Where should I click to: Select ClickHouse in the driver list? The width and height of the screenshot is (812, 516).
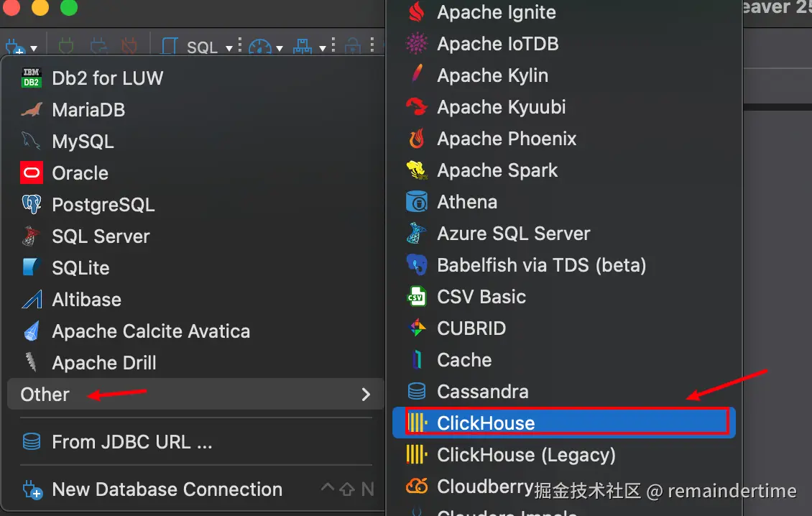coord(563,423)
